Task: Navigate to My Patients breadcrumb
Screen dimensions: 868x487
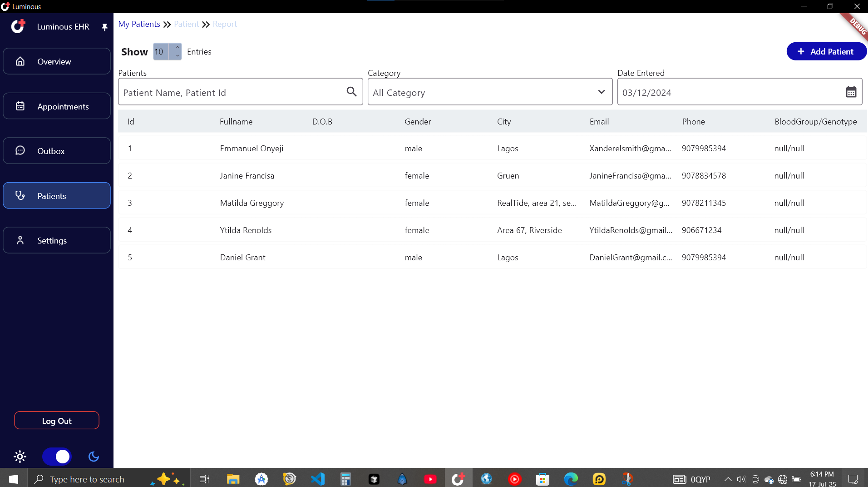Action: pyautogui.click(x=139, y=24)
